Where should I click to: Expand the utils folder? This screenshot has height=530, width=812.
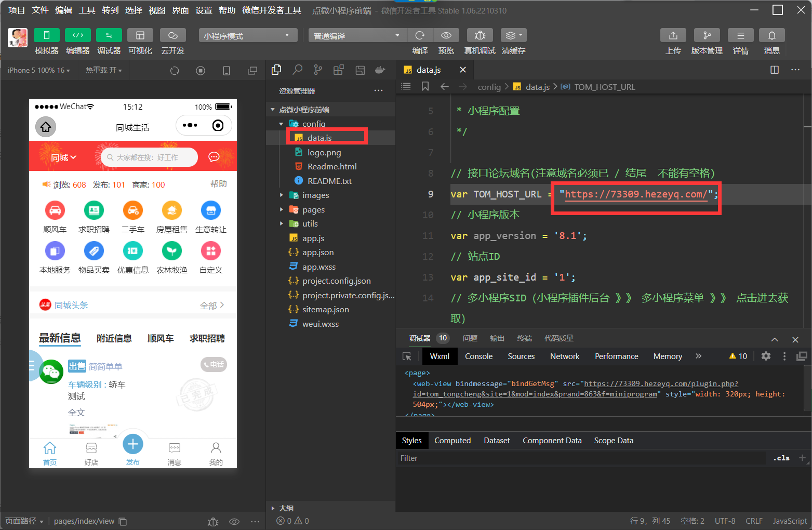click(x=281, y=223)
